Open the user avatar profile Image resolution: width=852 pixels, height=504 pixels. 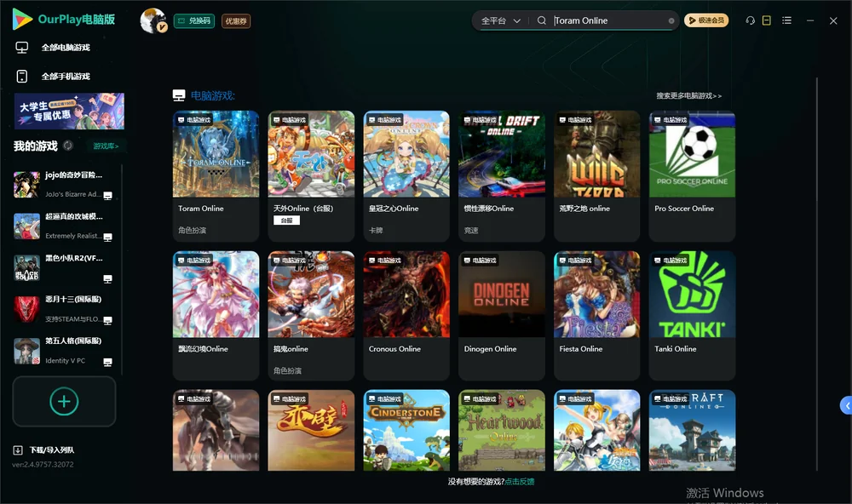[x=153, y=20]
